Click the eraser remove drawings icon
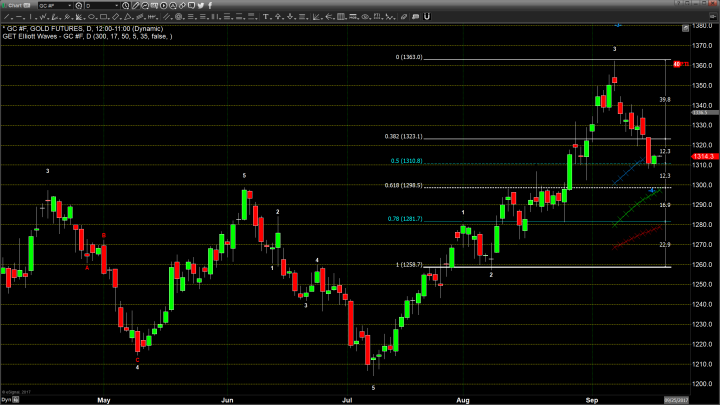 (404, 17)
